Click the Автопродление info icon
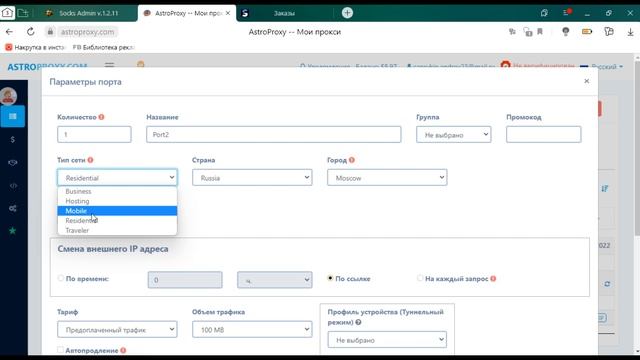Screen dimensions: 640x360 coord(123,350)
